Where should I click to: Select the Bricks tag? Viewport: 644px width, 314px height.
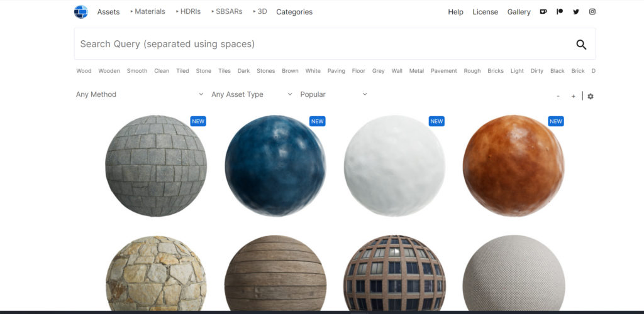point(496,71)
